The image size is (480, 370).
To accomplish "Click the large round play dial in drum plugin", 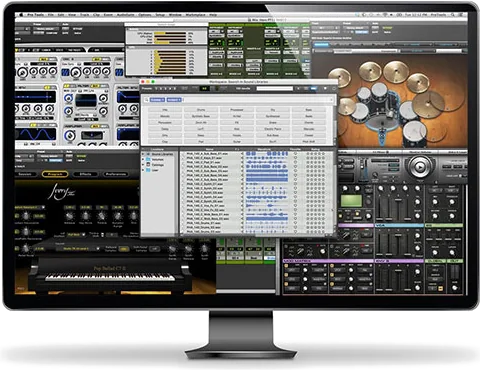I will (420, 166).
